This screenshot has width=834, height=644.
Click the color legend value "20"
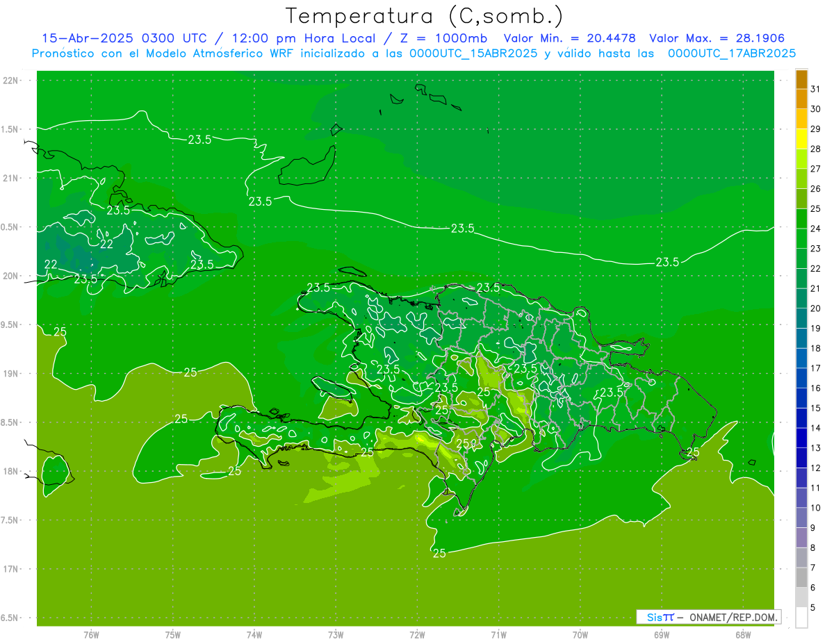click(x=816, y=308)
